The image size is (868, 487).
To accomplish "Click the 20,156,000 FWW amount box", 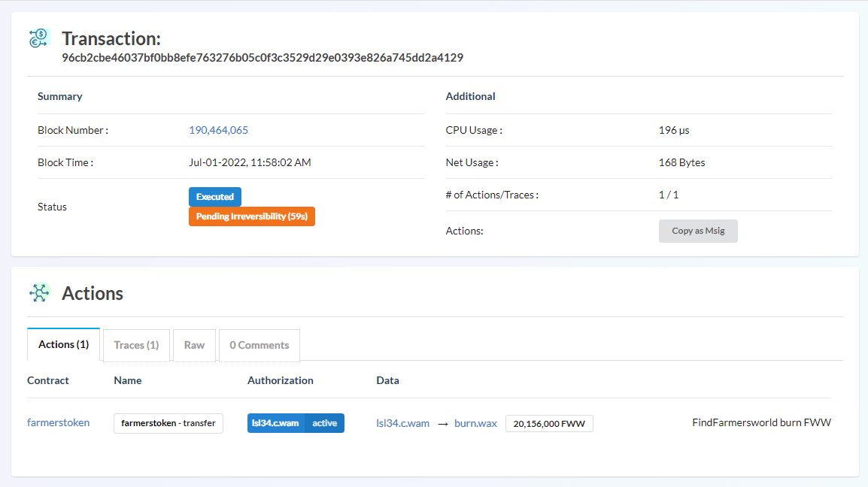I will point(549,423).
